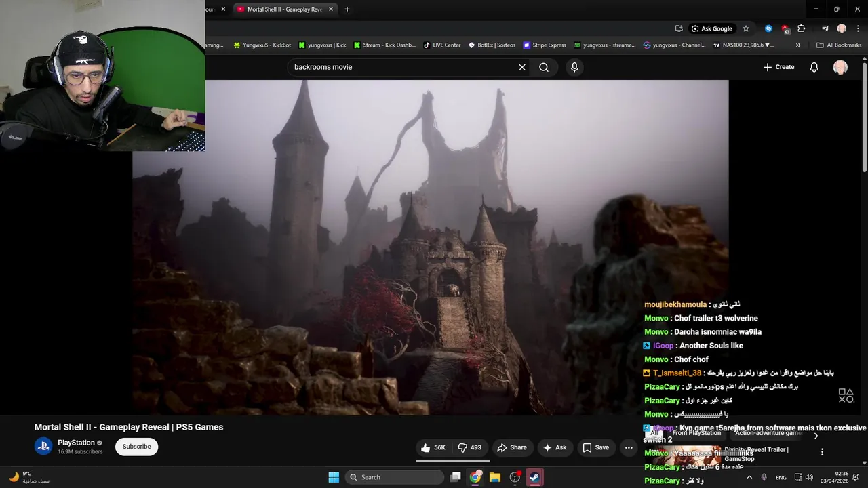
Task: Open Chrome profile avatar in toolbar
Action: [842, 28]
